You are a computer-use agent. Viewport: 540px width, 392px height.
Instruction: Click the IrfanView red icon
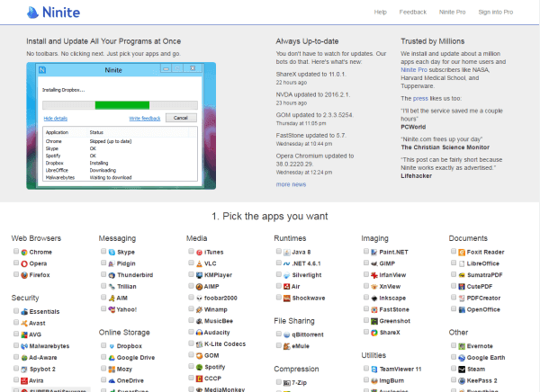[374, 275]
